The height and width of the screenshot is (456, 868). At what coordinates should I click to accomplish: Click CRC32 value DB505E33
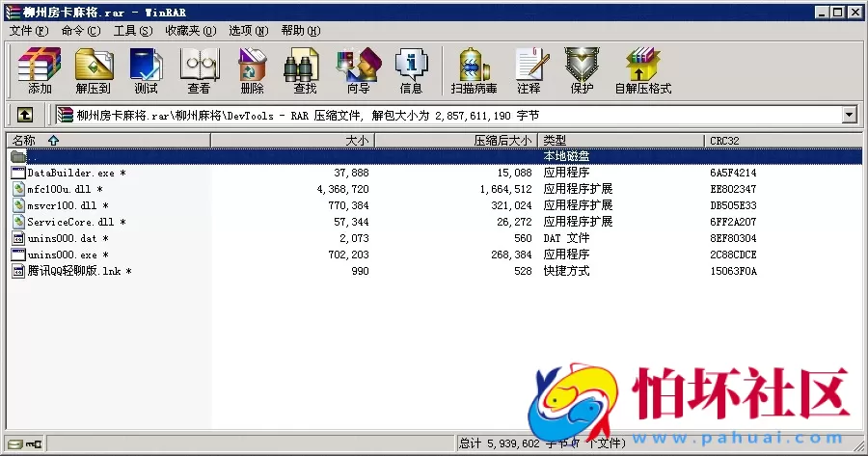coord(733,206)
